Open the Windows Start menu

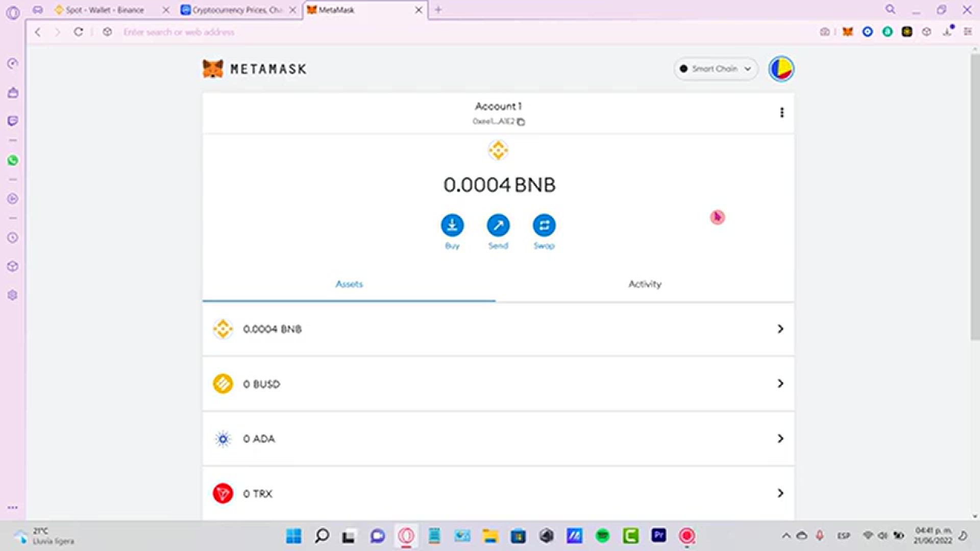[x=293, y=536]
